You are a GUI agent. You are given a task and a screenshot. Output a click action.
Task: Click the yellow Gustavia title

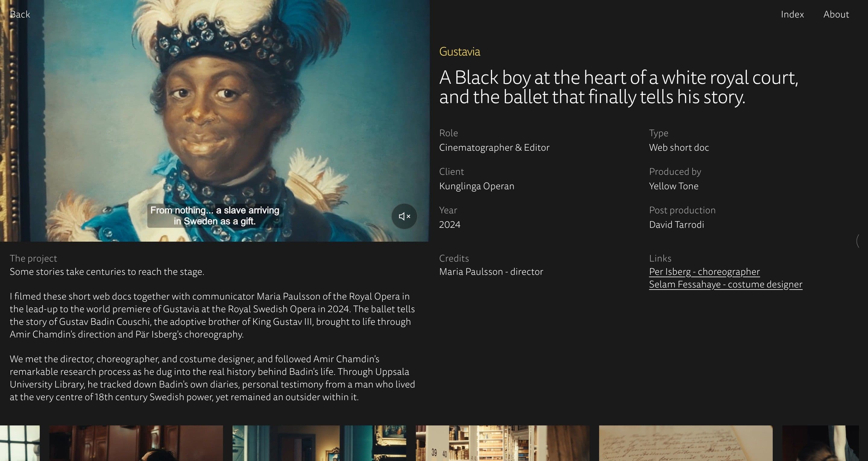click(460, 52)
